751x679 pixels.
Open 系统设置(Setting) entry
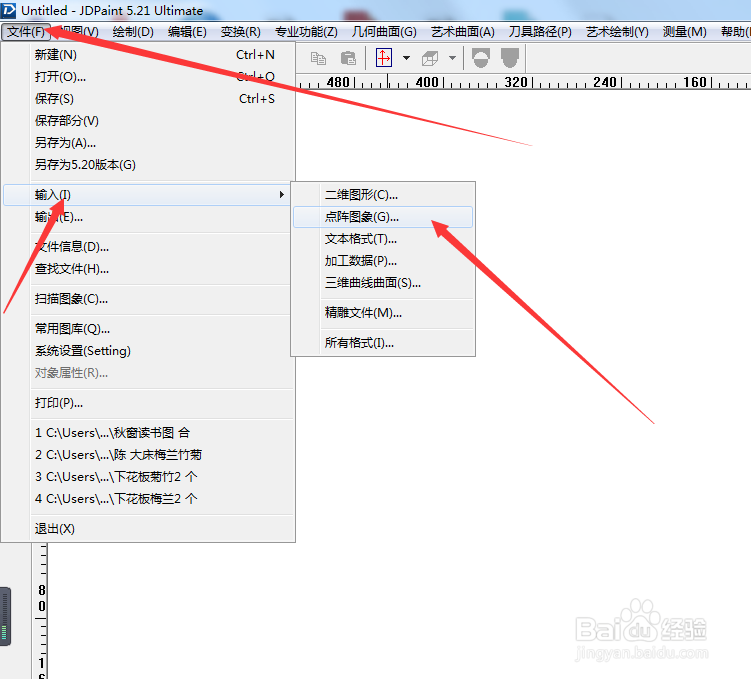pyautogui.click(x=148, y=351)
